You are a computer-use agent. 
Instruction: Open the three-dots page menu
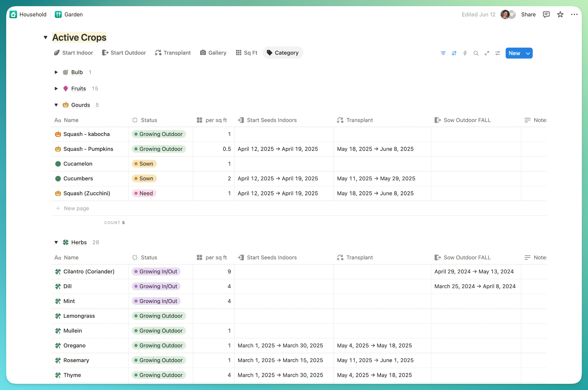pyautogui.click(x=574, y=14)
